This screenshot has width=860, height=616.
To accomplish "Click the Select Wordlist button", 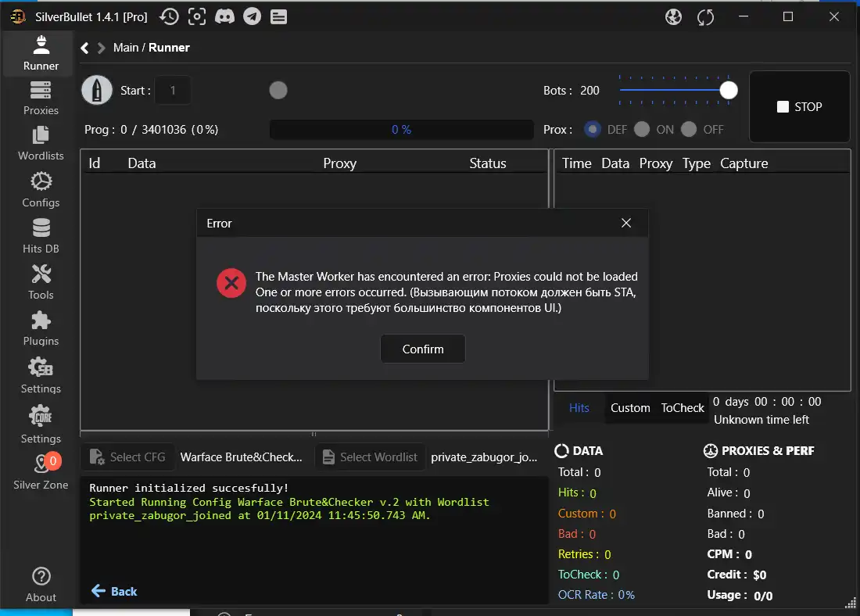I will click(371, 457).
